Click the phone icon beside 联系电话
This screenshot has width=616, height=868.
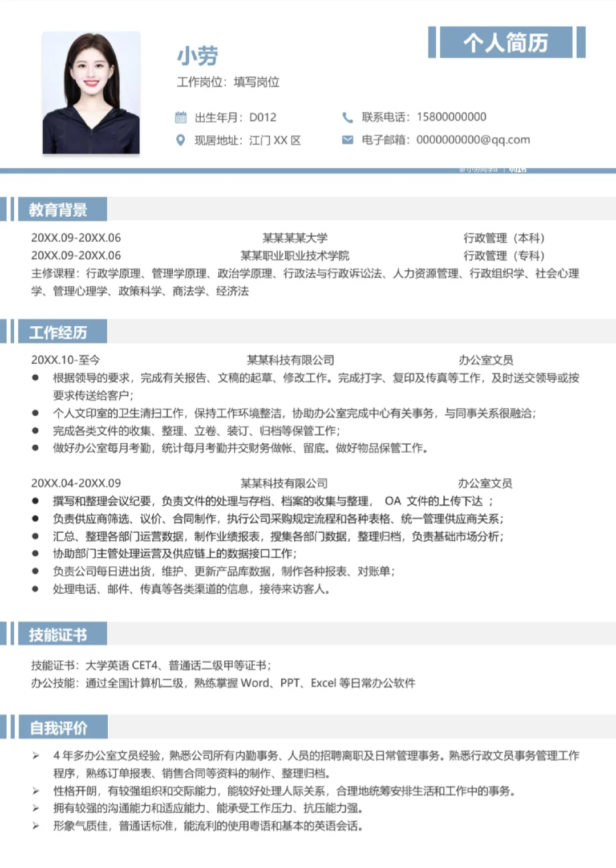click(347, 117)
